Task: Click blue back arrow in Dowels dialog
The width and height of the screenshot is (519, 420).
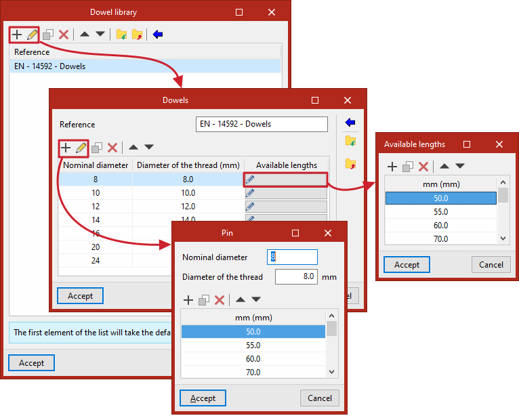Action: [350, 123]
